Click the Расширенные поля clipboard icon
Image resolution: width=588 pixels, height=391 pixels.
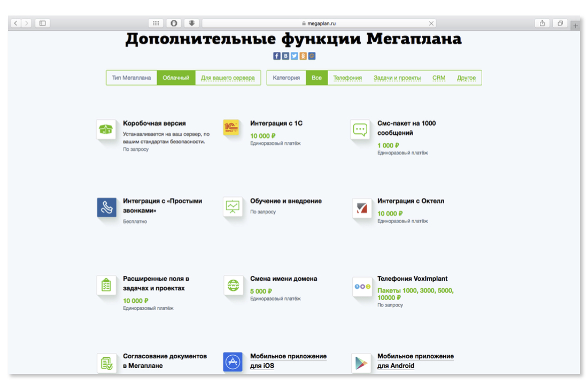pos(106,285)
